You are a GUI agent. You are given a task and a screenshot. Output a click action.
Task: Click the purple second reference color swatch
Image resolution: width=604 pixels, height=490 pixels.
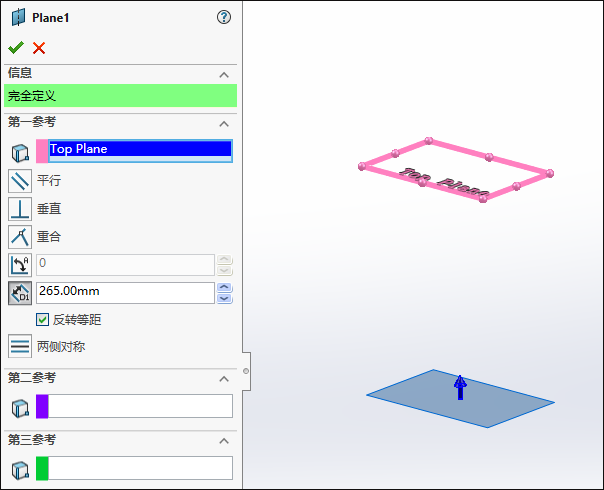click(x=42, y=406)
